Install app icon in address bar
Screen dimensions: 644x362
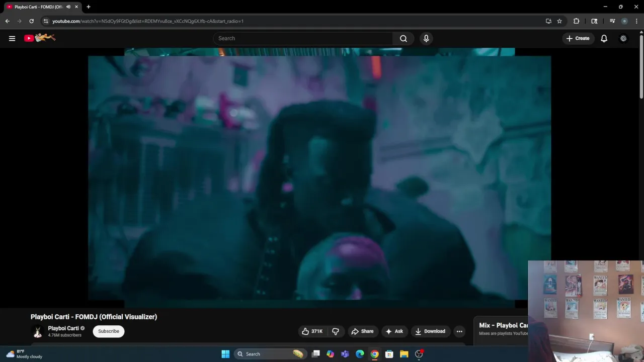pos(548,21)
